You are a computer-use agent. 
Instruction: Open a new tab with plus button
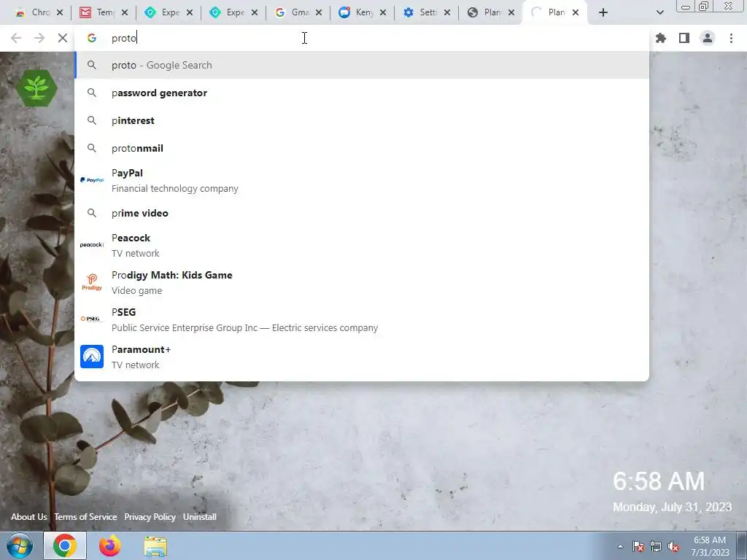coord(603,12)
